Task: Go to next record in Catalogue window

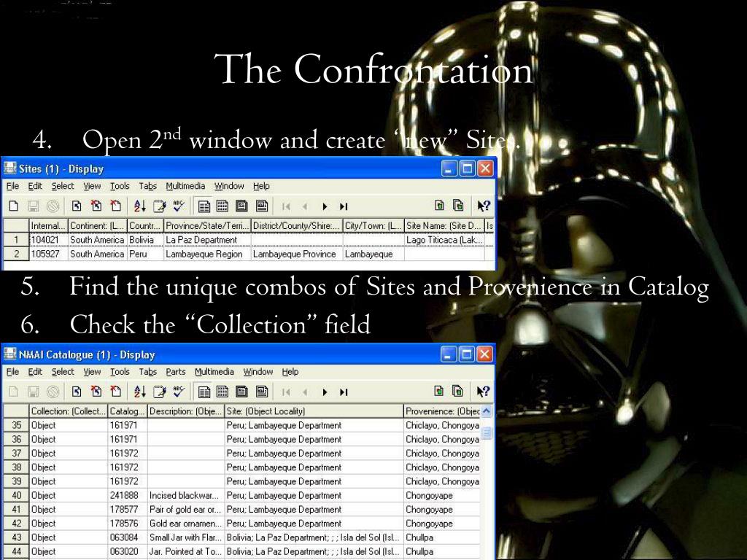Action: [325, 392]
